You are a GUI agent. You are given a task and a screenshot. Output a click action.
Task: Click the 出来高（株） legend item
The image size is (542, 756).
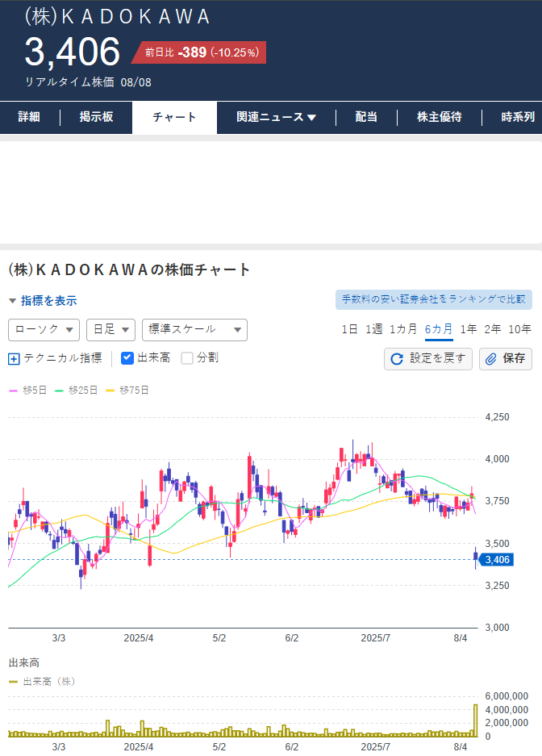[43, 682]
